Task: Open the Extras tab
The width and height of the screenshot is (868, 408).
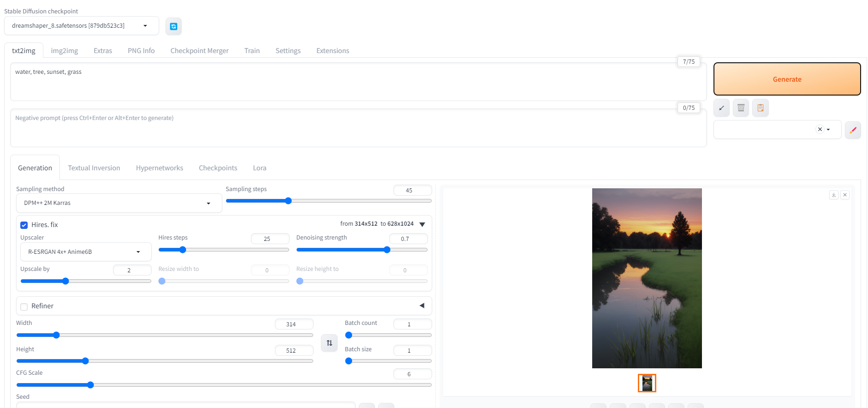Action: point(103,51)
